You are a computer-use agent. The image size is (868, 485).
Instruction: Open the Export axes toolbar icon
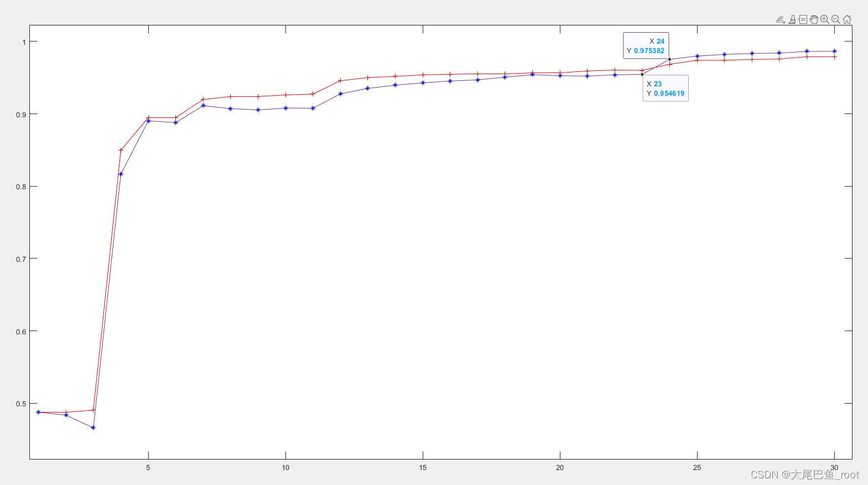point(781,19)
